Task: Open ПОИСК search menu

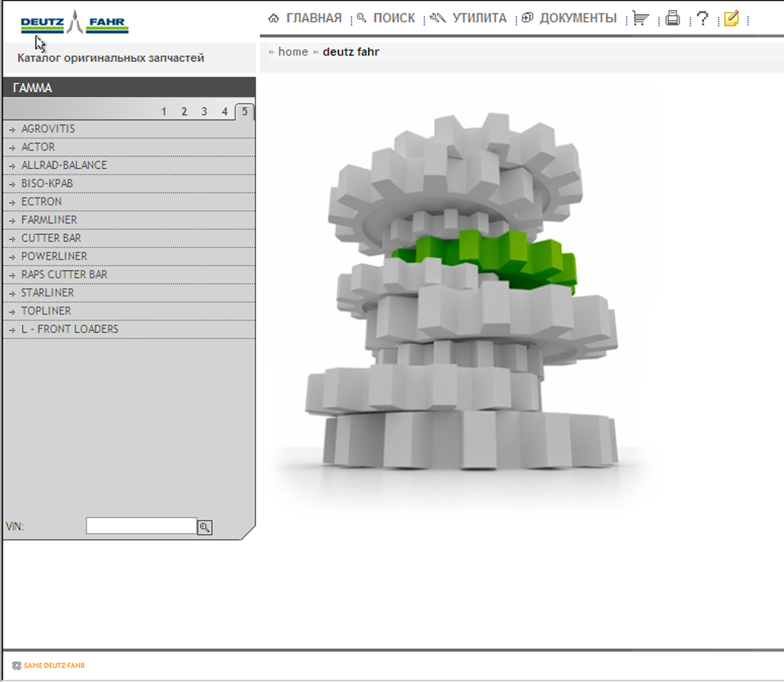Action: coord(386,19)
